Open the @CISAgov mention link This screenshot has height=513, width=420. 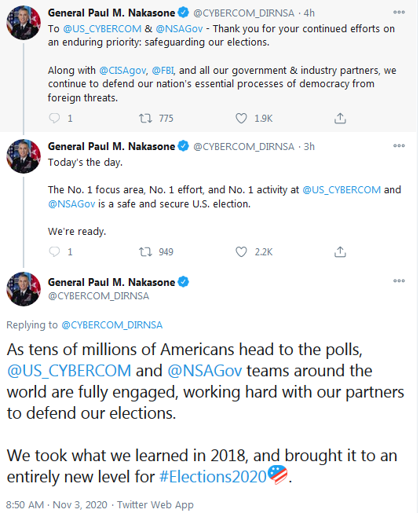122,71
